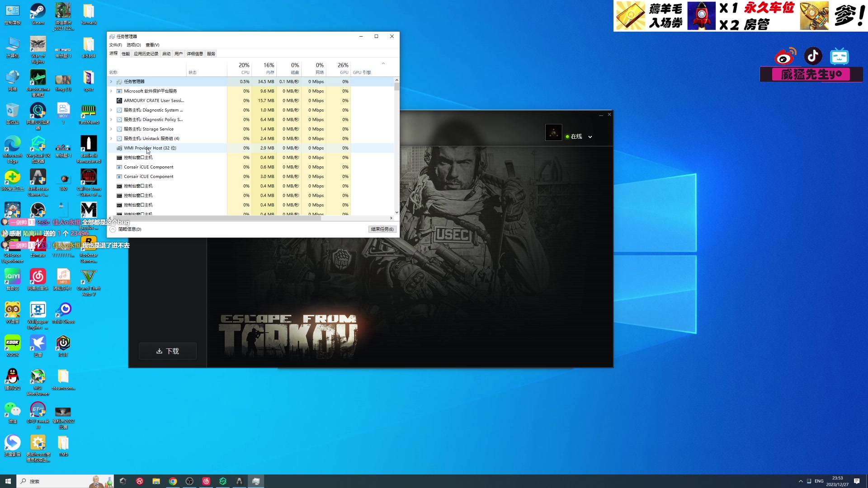Screen dimensions: 868x488
Task: Open the Steam desktop shortcut
Action: point(38,14)
